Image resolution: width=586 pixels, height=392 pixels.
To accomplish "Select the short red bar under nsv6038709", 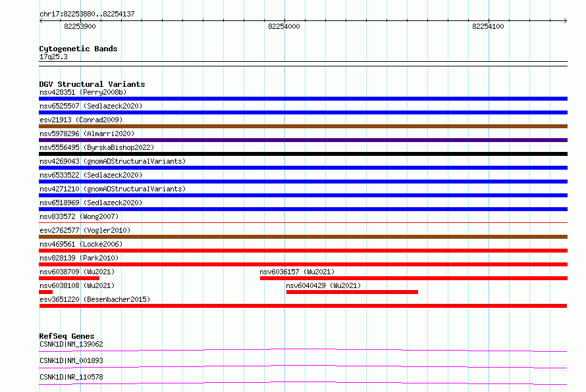I will coord(69,278).
